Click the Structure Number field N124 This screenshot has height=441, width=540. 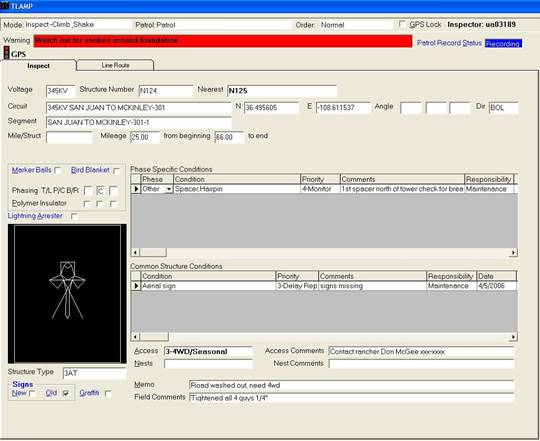(166, 91)
